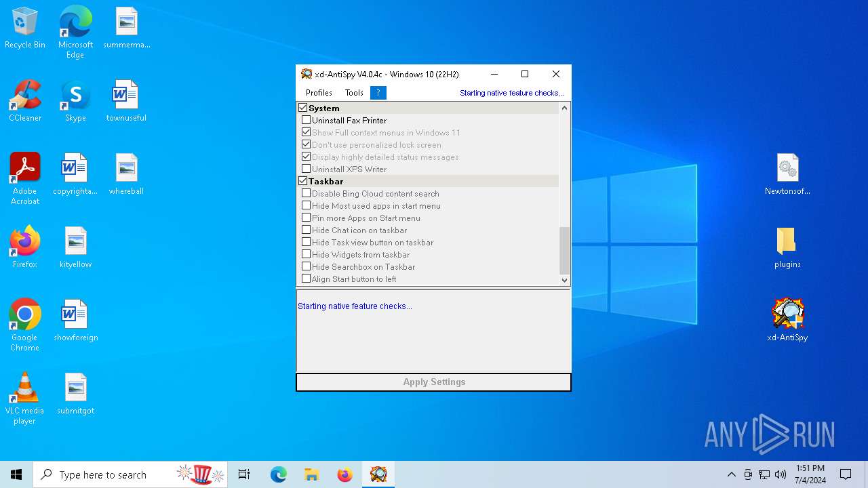Screen dimensions: 868x488
Task: Open the ? help menu
Action: click(x=378, y=93)
